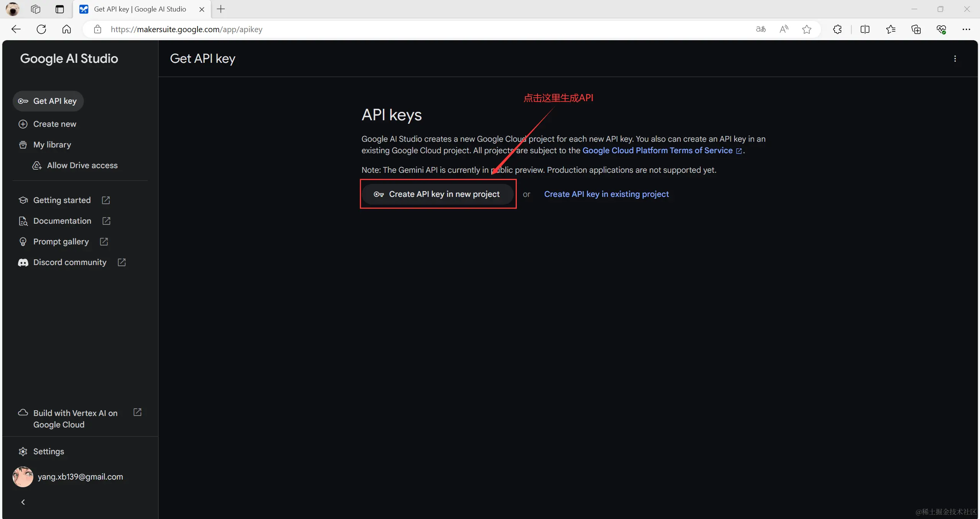This screenshot has width=980, height=519.
Task: Click Allow Drive access item
Action: tap(82, 165)
